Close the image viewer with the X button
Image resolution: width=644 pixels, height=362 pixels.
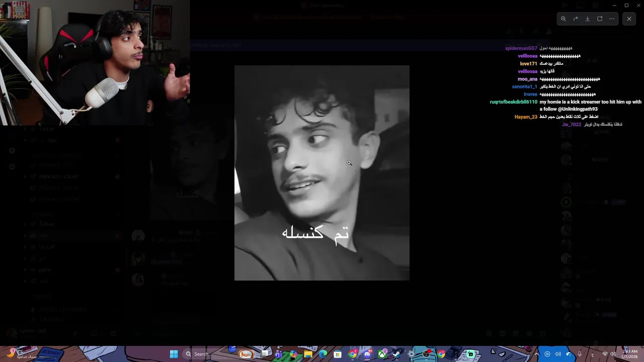click(x=629, y=19)
